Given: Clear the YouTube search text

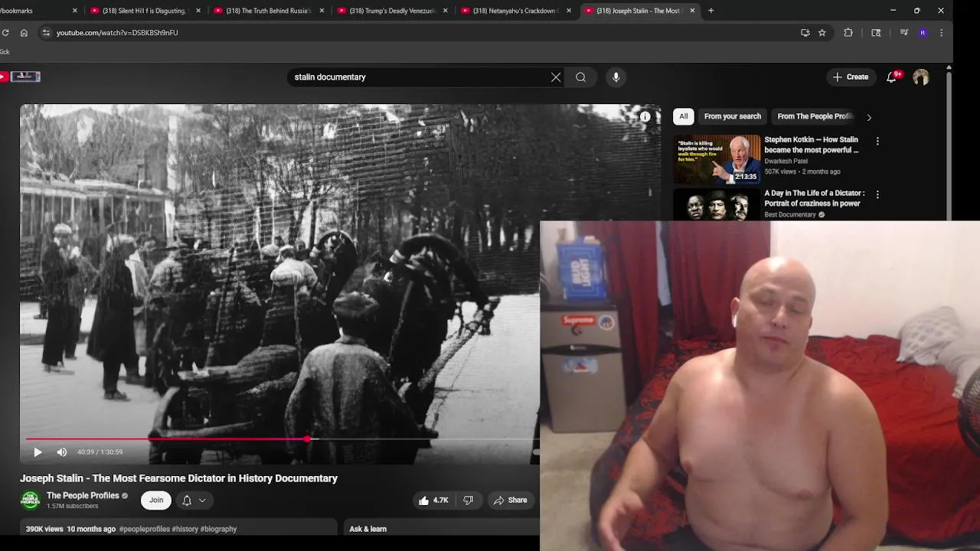Looking at the screenshot, I should (556, 77).
